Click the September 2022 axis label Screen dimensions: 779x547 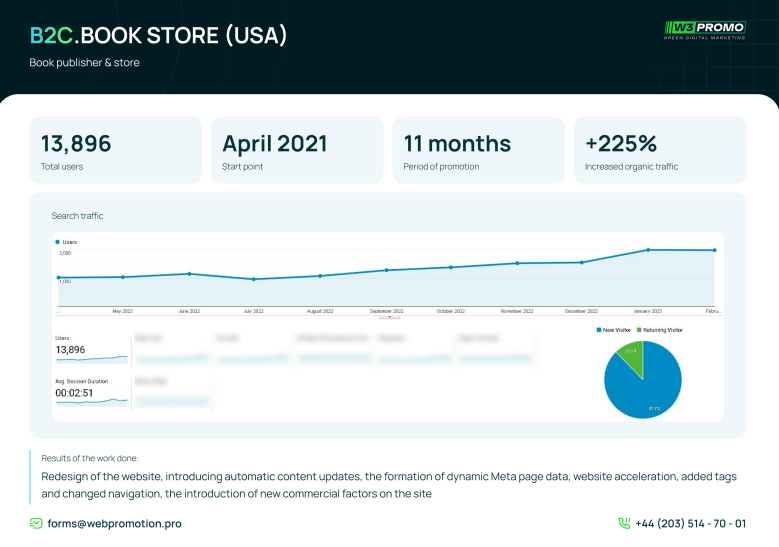[386, 311]
